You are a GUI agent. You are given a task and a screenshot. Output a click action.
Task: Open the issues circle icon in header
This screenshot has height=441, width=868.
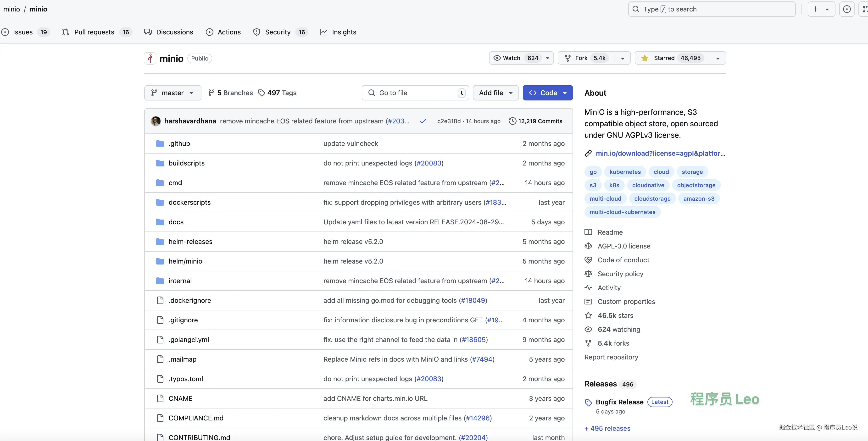[x=847, y=9]
